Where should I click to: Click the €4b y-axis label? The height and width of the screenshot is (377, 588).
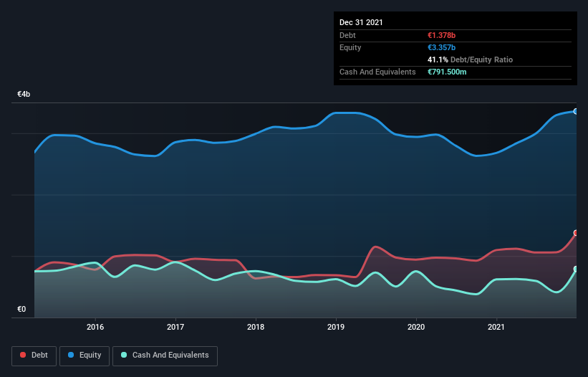coord(24,94)
